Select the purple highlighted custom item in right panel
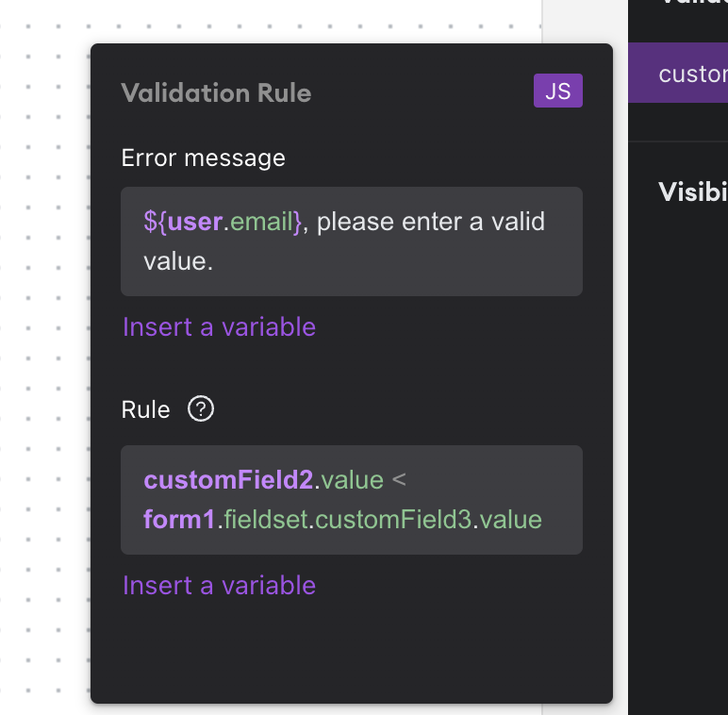This screenshot has height=715, width=728. coord(678,73)
